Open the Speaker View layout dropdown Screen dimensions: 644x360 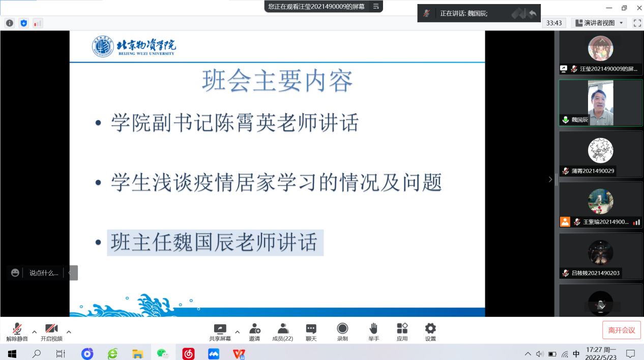pyautogui.click(x=599, y=23)
